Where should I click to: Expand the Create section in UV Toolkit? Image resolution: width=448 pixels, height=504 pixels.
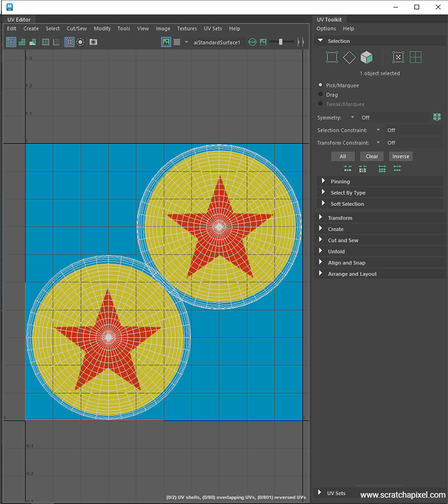click(x=320, y=228)
